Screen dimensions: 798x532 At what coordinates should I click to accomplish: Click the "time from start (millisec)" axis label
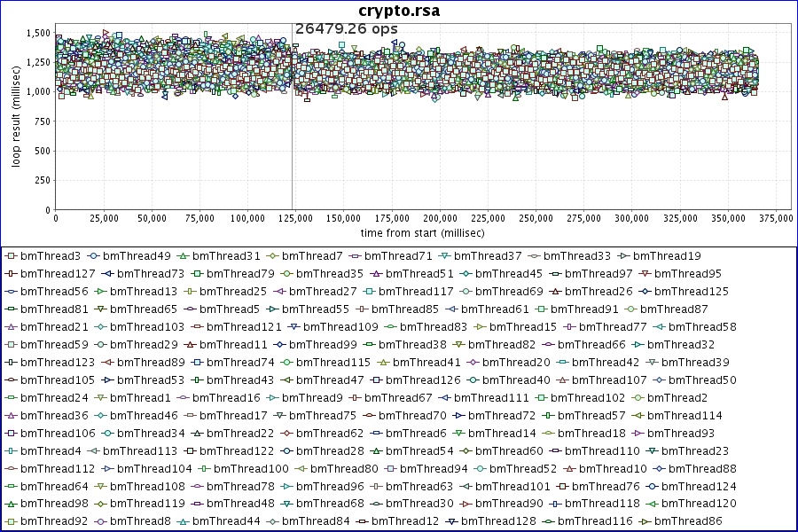pyautogui.click(x=422, y=232)
